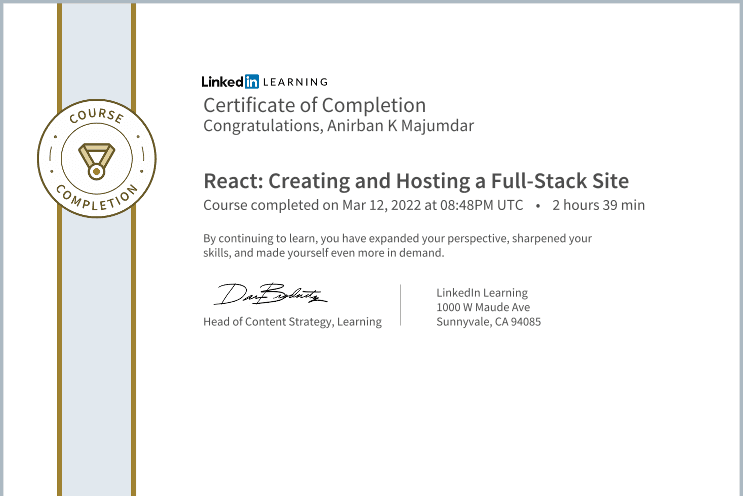Click the duration "2 hours 39 min"
This screenshot has width=743, height=496.
point(598,205)
